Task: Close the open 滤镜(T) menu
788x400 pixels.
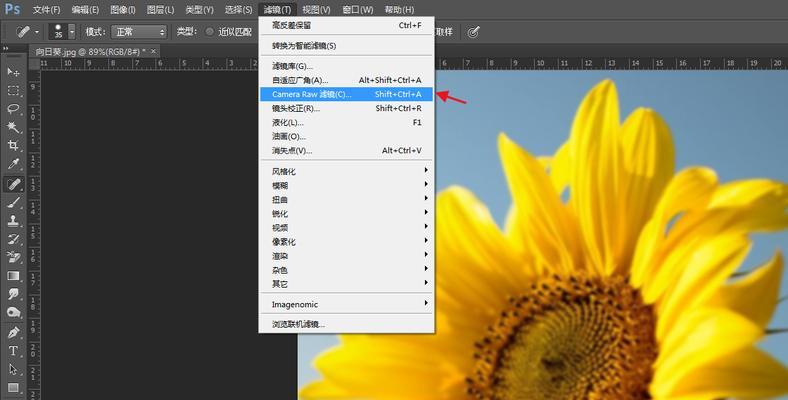Action: 277,10
